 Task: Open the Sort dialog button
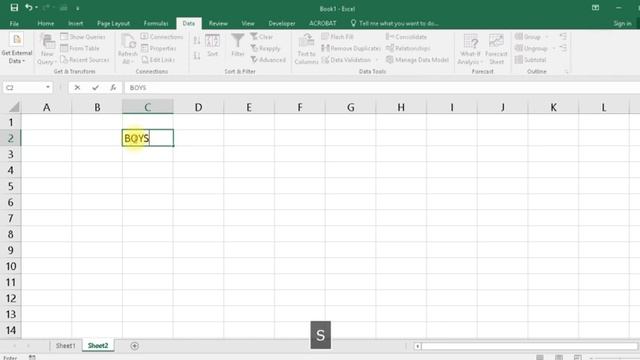point(213,45)
